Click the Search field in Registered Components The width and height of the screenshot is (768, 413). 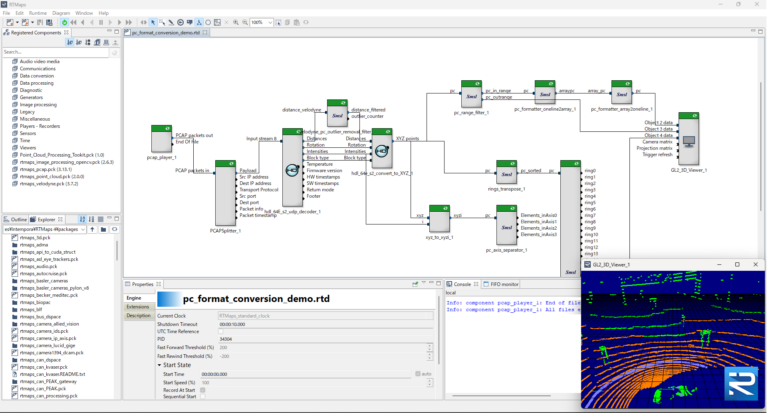(x=55, y=52)
